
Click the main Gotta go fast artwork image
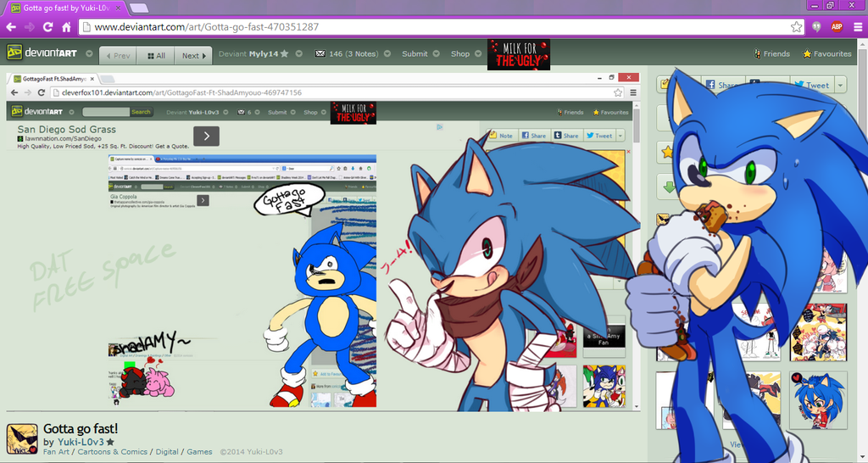click(x=323, y=242)
